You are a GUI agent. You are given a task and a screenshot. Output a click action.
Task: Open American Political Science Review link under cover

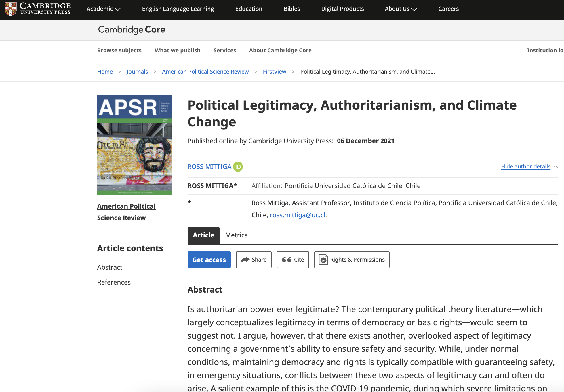(x=126, y=212)
